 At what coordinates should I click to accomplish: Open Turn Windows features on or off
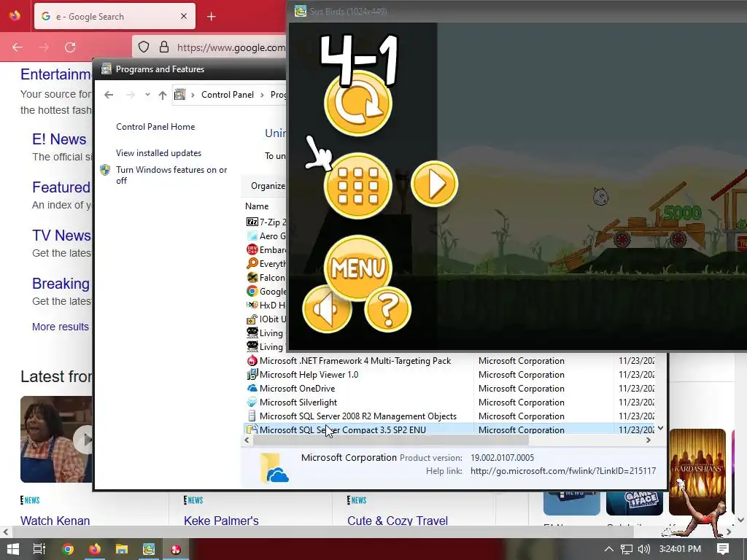pos(171,175)
